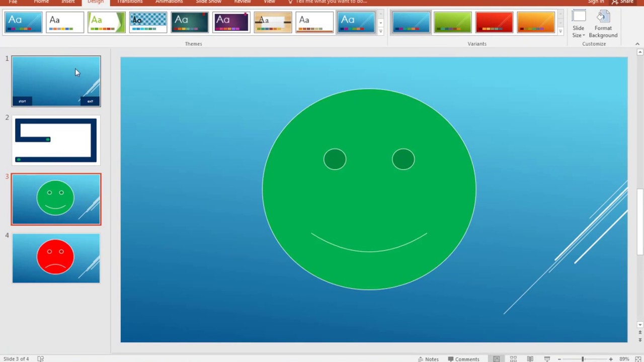Viewport: 644px width, 362px height.
Task: Switch to Slide Sorter view
Action: (513, 359)
